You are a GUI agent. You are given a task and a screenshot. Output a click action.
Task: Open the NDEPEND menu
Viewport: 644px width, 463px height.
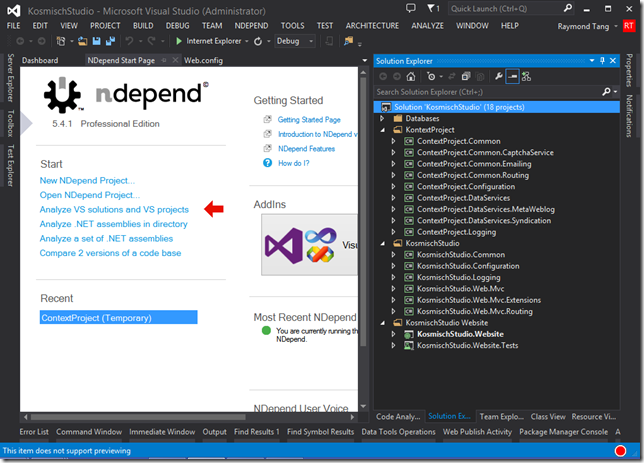(x=251, y=25)
